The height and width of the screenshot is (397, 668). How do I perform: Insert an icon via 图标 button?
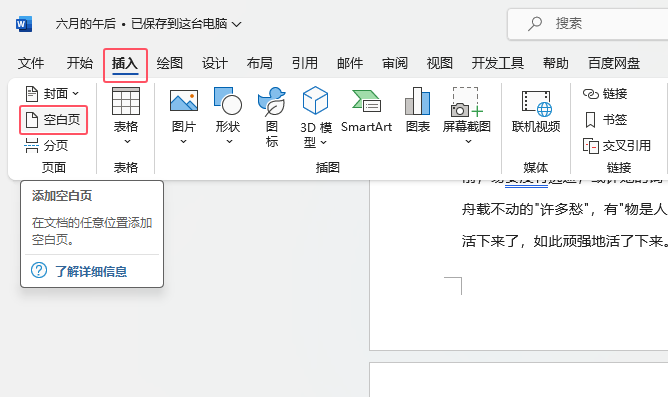point(272,117)
